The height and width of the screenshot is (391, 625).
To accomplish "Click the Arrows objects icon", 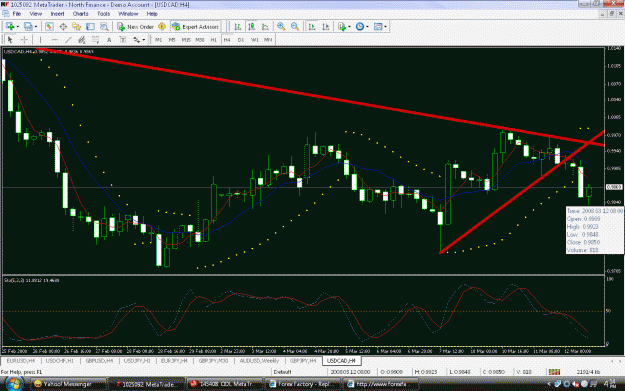I will tap(136, 39).
